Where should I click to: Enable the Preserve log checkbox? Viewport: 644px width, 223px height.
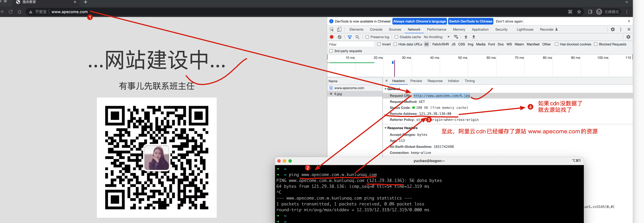(x=367, y=37)
